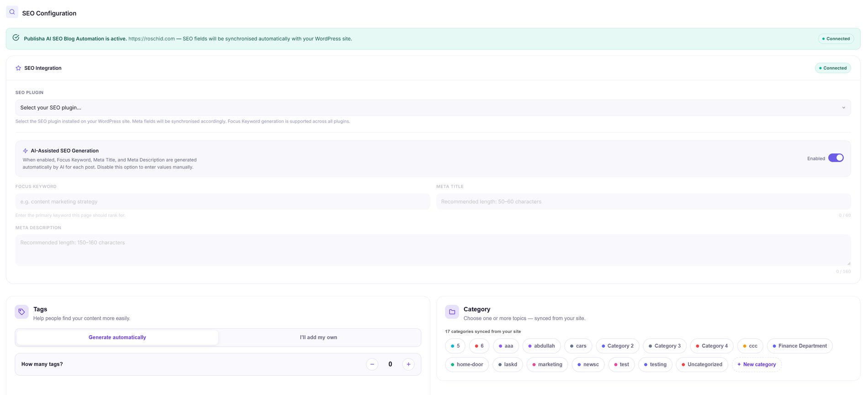The image size is (868, 395).
Task: Increase tag count with the plus button
Action: pyautogui.click(x=408, y=364)
